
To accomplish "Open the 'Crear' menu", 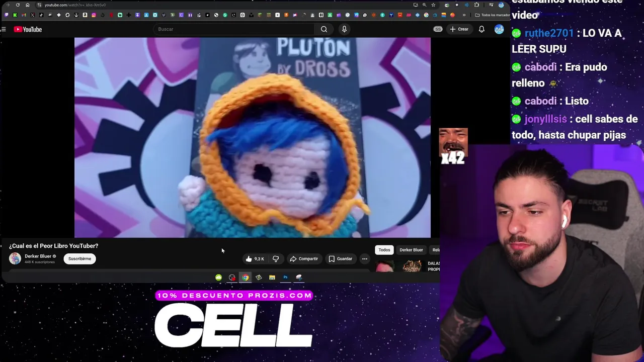I will pos(459,29).
